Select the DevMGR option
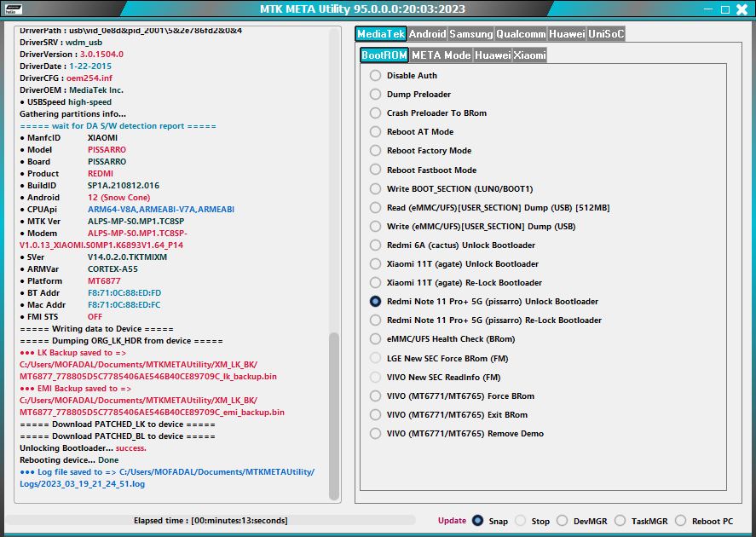 (x=582, y=521)
